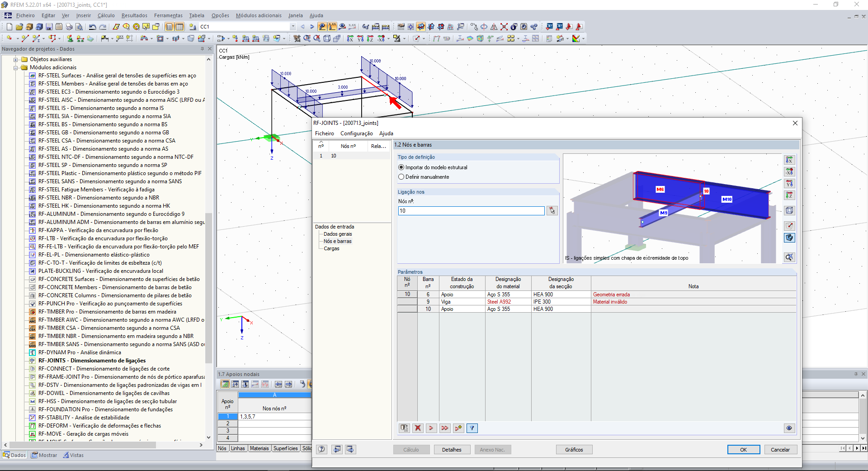Open the Ficheiro menu in the main window
The width and height of the screenshot is (868, 471).
[25, 15]
